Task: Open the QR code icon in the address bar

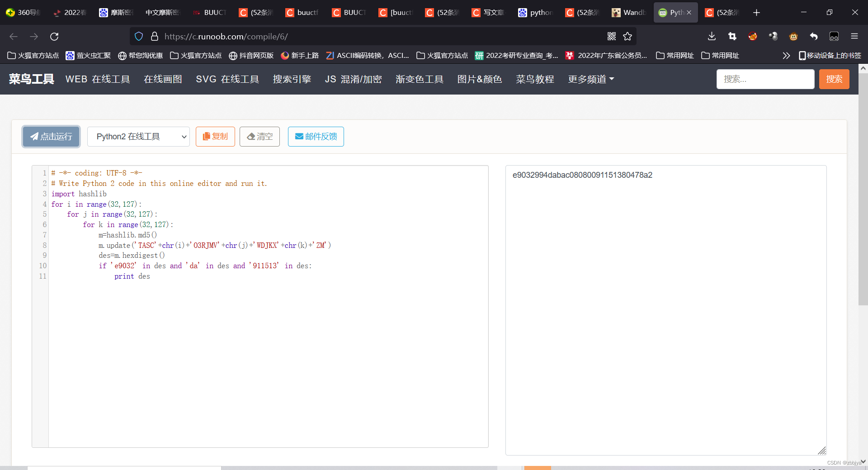Action: tap(612, 37)
